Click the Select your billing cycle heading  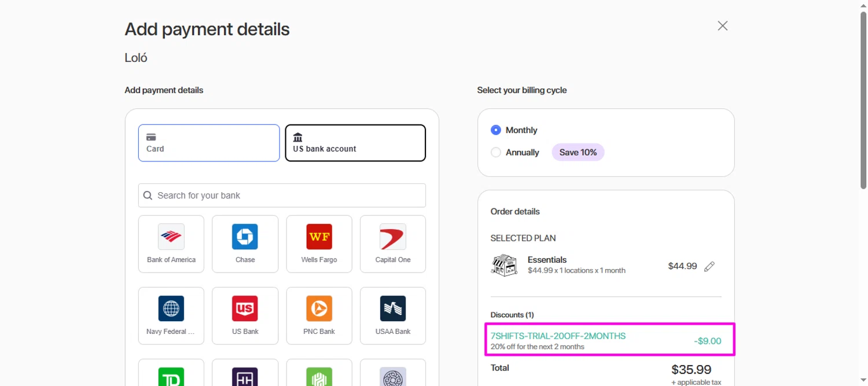(522, 90)
